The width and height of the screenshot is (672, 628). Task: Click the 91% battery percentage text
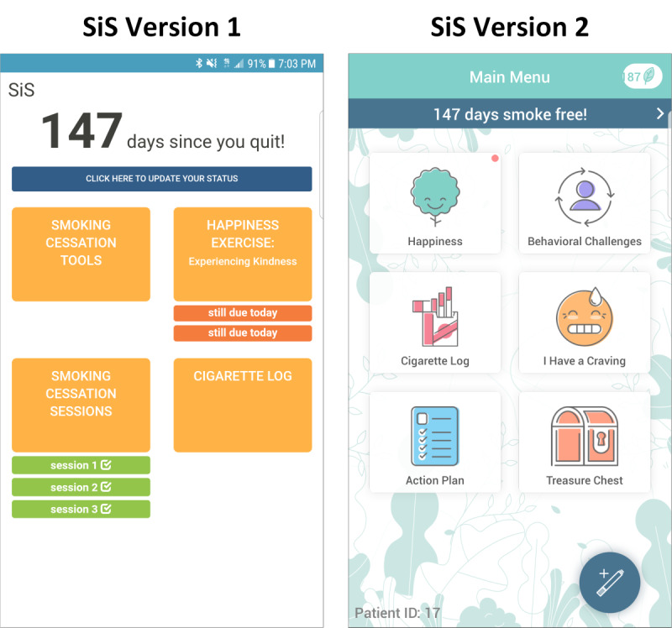click(x=256, y=64)
